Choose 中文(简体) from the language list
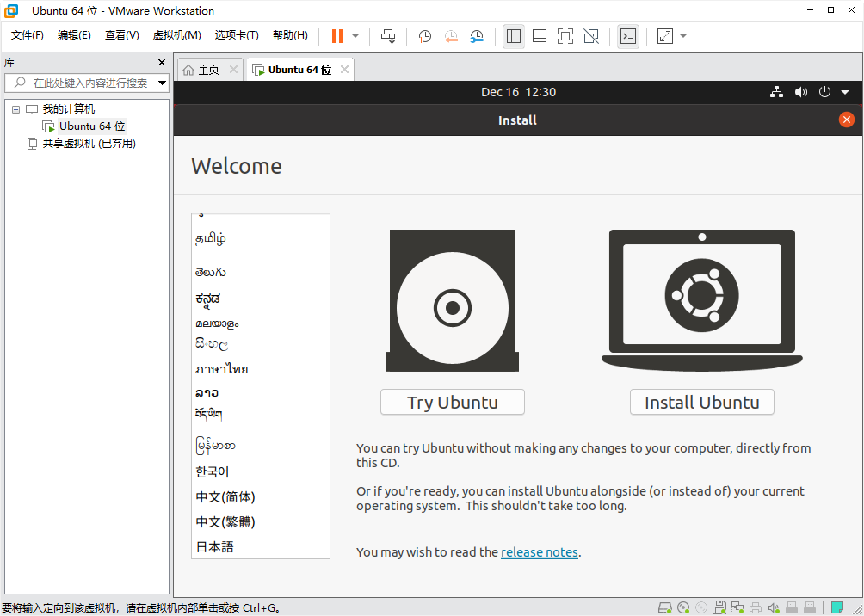Image resolution: width=864 pixels, height=616 pixels. point(225,497)
